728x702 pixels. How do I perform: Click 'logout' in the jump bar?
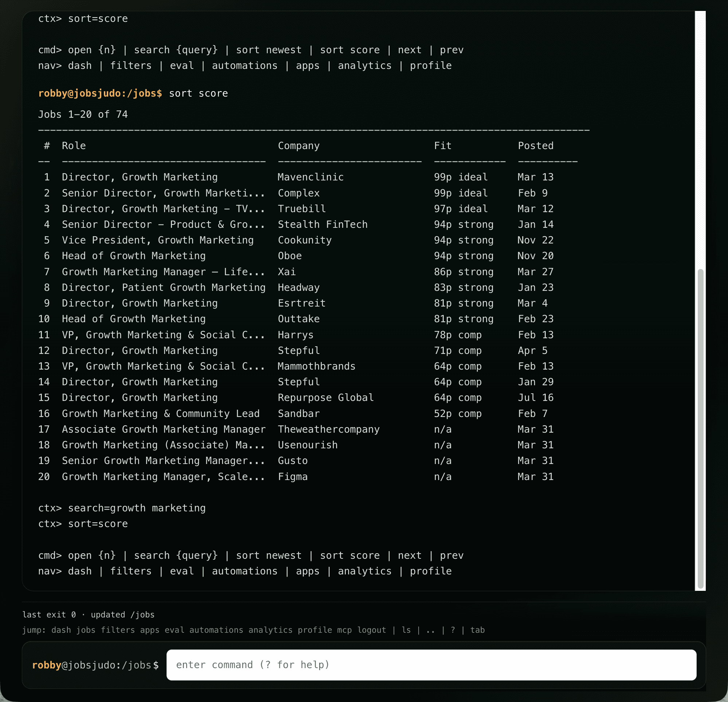(x=372, y=630)
